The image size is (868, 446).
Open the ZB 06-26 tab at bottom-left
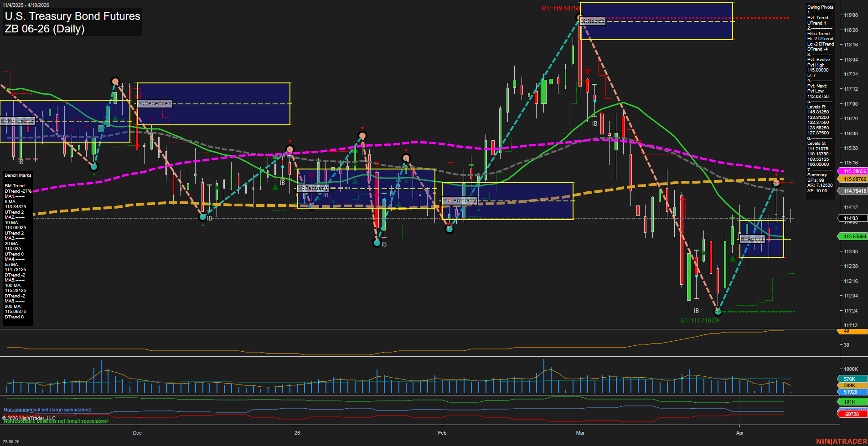(11, 441)
